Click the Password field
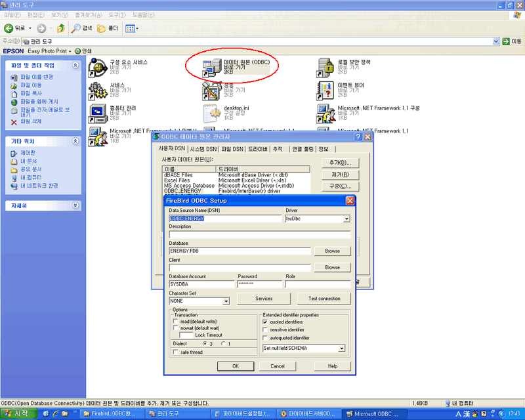The width and height of the screenshot is (525, 420). click(259, 284)
